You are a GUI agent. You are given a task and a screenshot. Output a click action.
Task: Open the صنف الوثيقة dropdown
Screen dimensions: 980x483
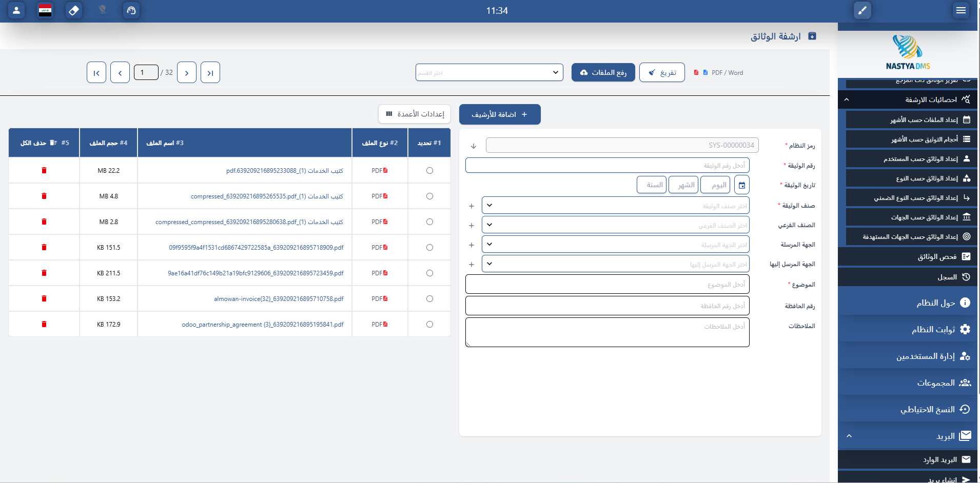point(616,206)
